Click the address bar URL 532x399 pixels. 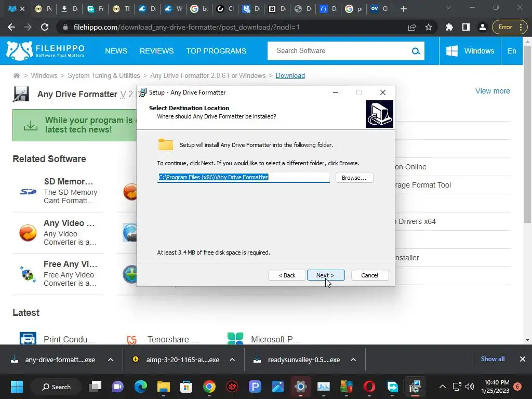(187, 27)
